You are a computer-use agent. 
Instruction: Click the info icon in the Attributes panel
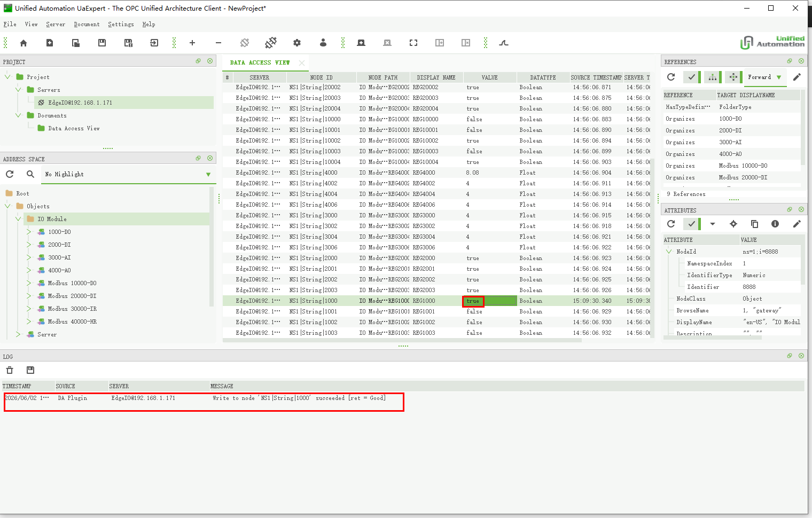tap(775, 224)
